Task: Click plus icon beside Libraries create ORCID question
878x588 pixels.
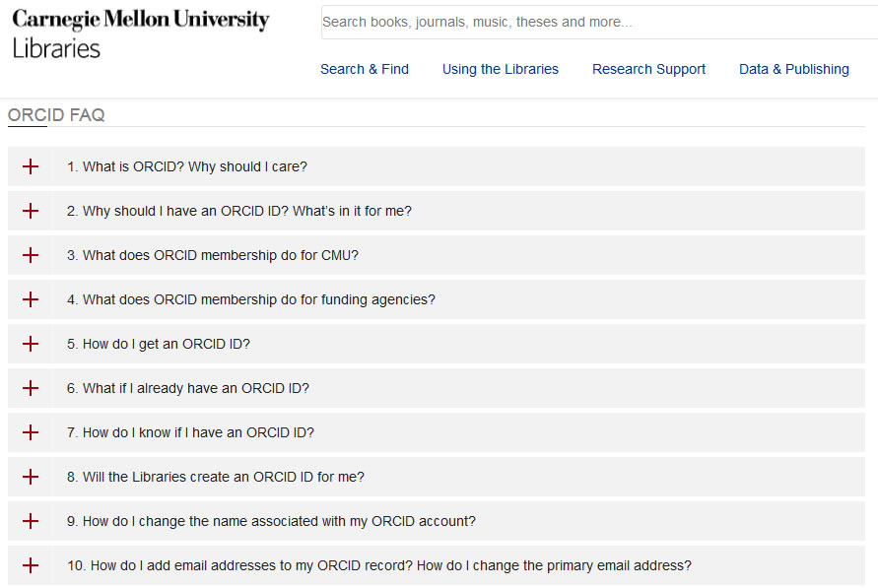Action: pyautogui.click(x=31, y=477)
